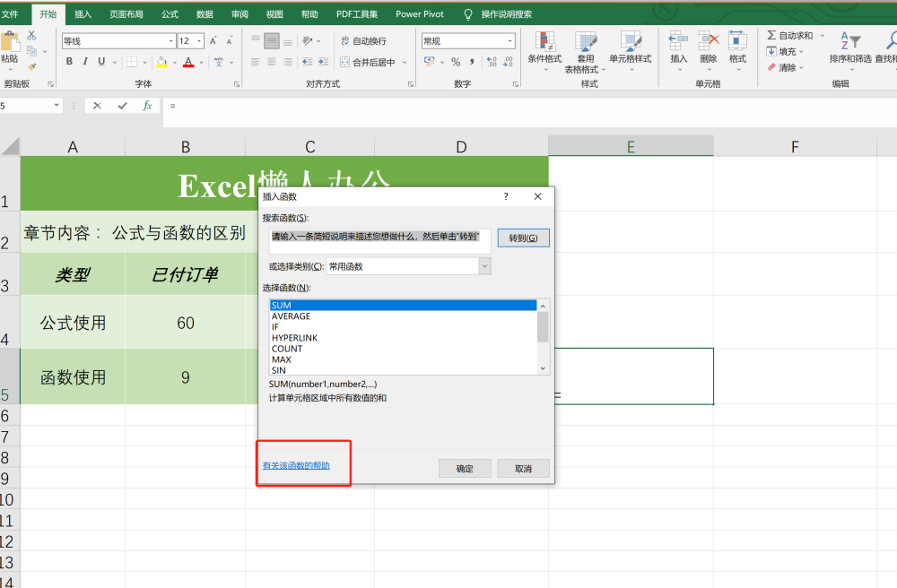Viewport: 897px width, 588px height.
Task: Click 确定 in Insert Function dialog
Action: 465,469
